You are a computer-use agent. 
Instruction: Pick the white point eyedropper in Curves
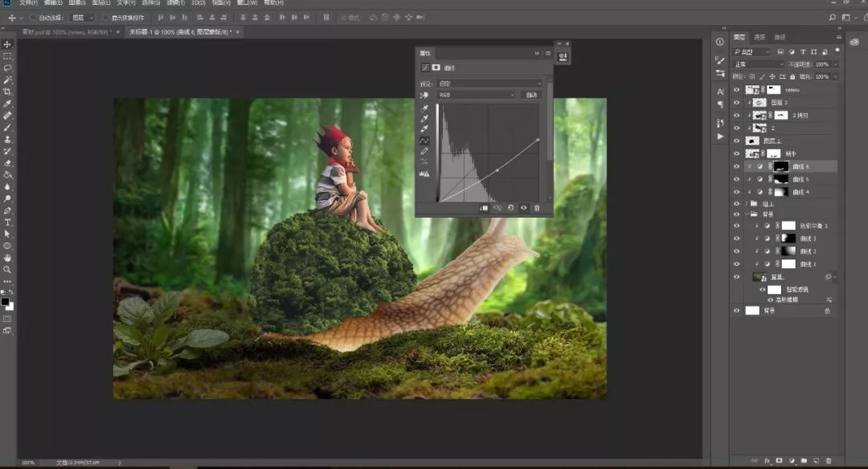pyautogui.click(x=424, y=128)
